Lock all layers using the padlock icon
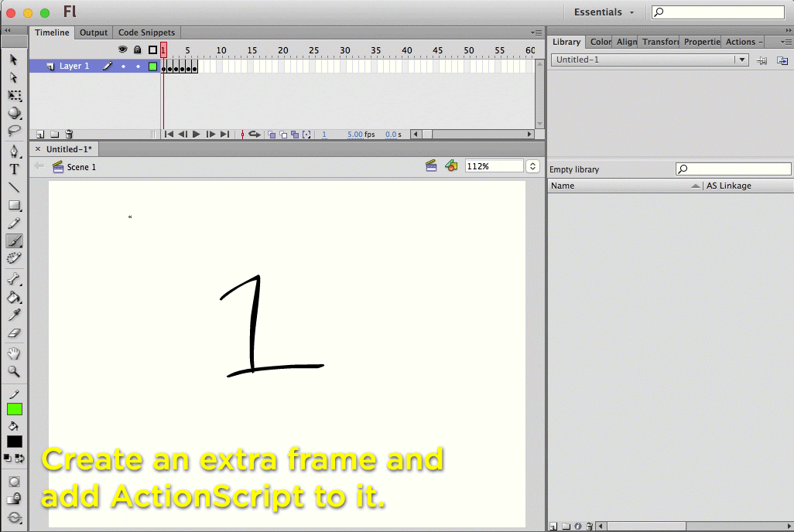 click(x=138, y=49)
